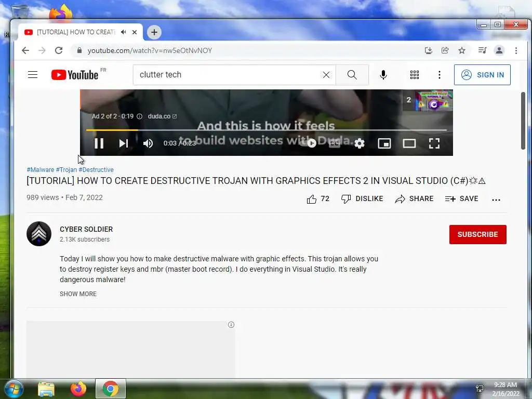Open the #Malware hashtag
The image size is (532, 399).
(x=41, y=170)
